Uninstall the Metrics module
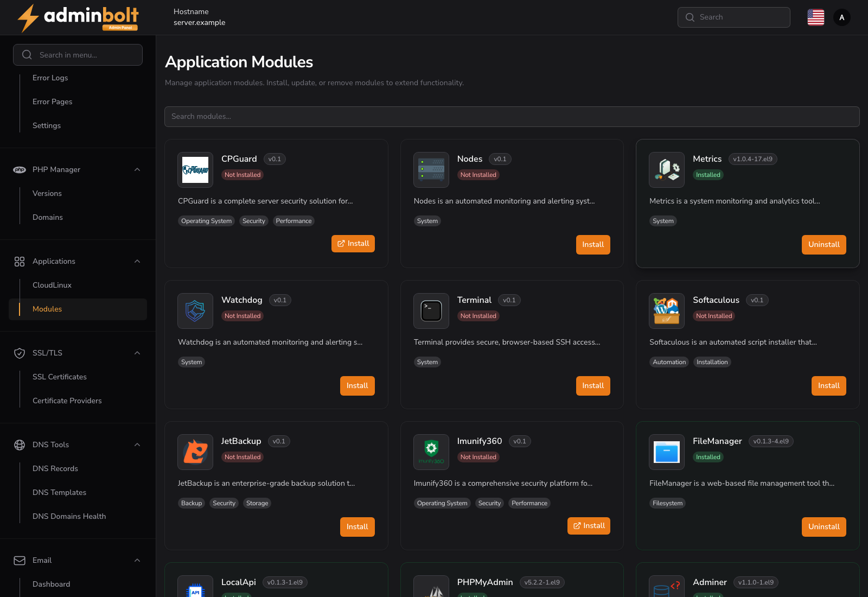The height and width of the screenshot is (597, 868). pyautogui.click(x=824, y=245)
